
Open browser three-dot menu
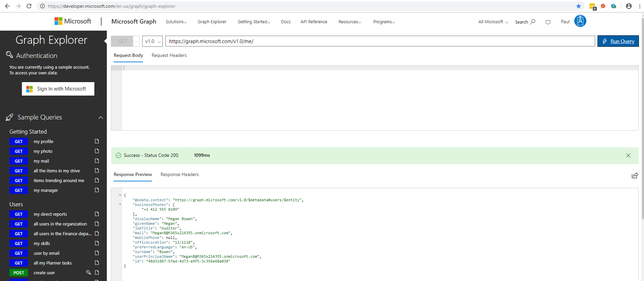(x=640, y=6)
